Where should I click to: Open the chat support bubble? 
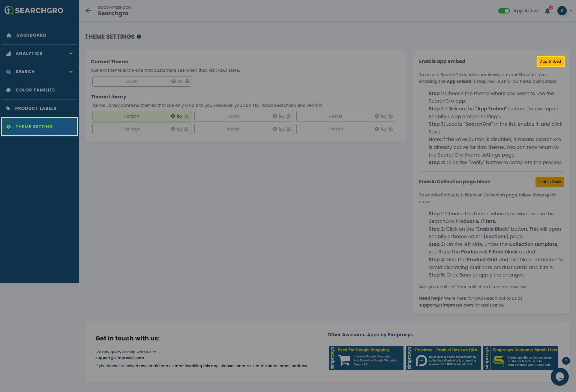(x=559, y=377)
